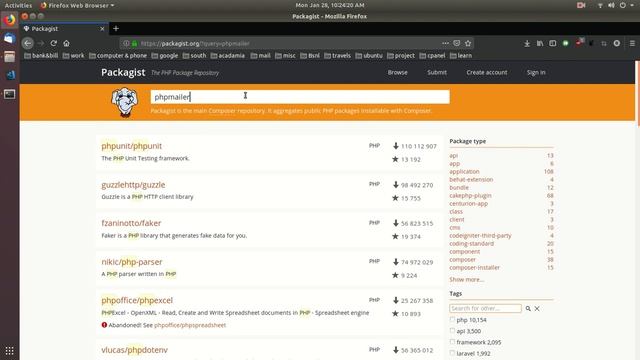Open Visual Studio Code in the dock

pos(10,75)
